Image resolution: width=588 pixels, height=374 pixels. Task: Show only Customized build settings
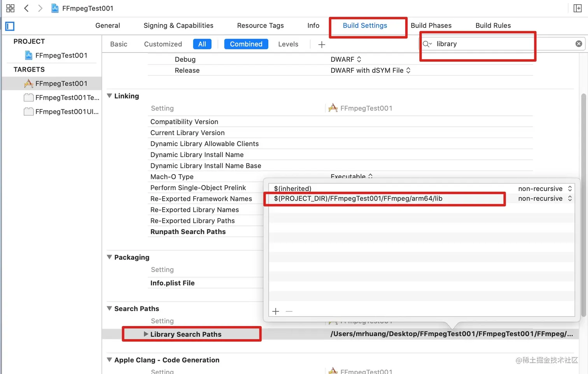(x=163, y=44)
